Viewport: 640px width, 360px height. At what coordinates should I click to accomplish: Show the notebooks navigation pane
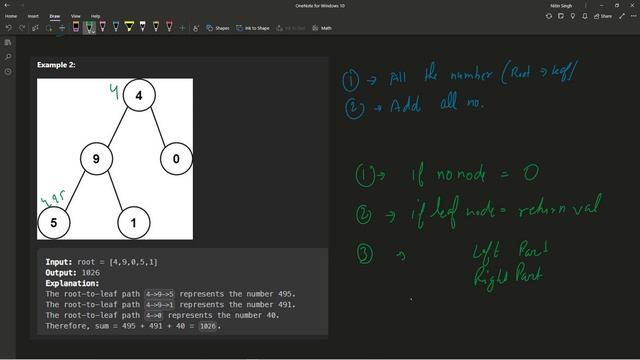tap(8, 42)
